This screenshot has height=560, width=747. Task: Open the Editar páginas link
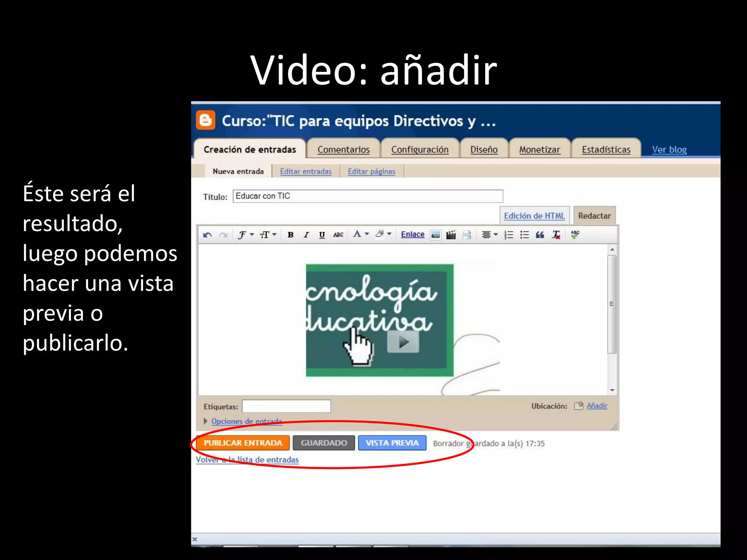point(371,171)
